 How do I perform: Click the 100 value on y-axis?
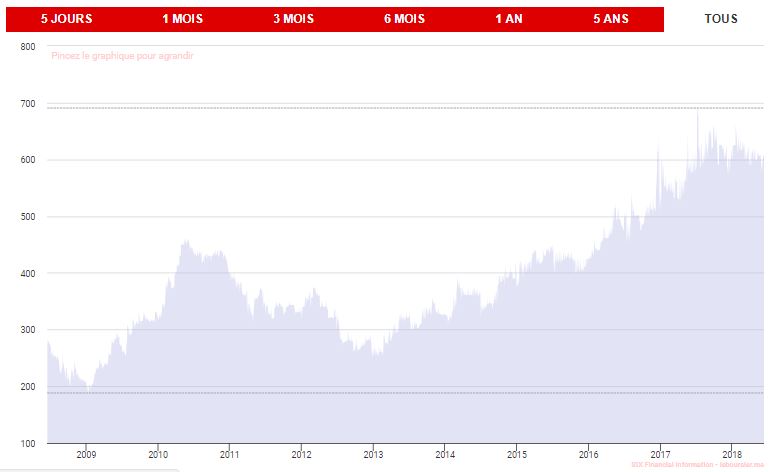click(27, 443)
